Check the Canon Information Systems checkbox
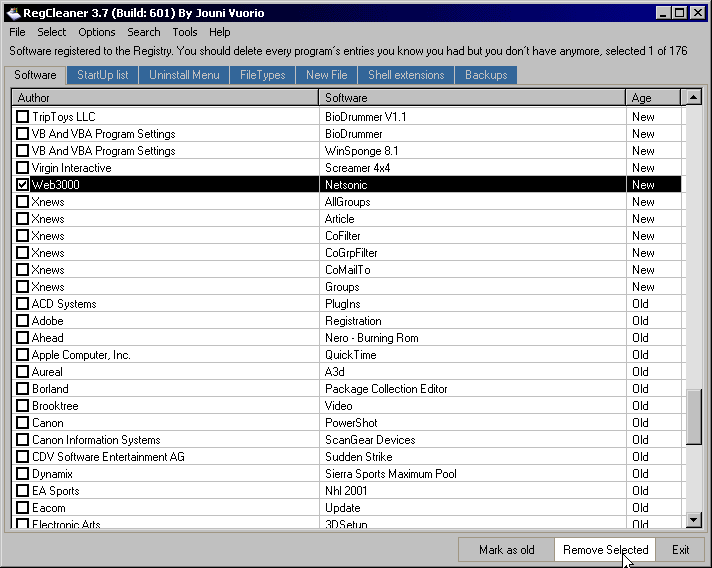The image size is (712, 568). (22, 440)
